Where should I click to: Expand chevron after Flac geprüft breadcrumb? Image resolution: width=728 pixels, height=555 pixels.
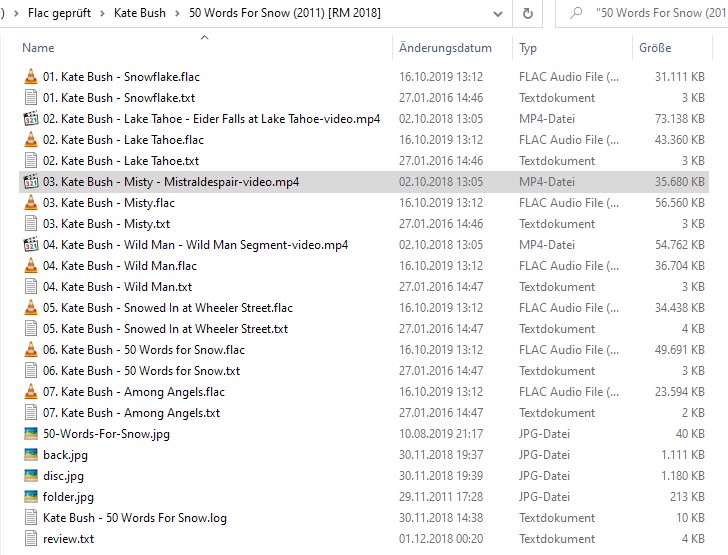click(x=103, y=13)
